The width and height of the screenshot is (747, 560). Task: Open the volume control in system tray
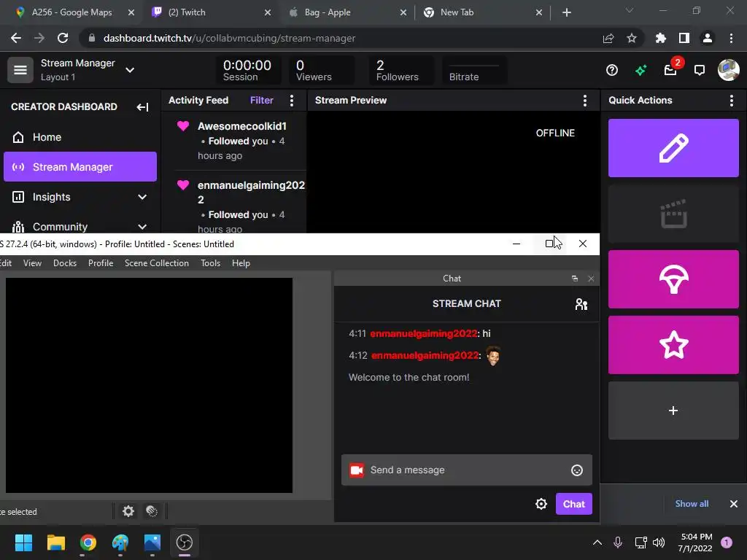[x=659, y=542]
